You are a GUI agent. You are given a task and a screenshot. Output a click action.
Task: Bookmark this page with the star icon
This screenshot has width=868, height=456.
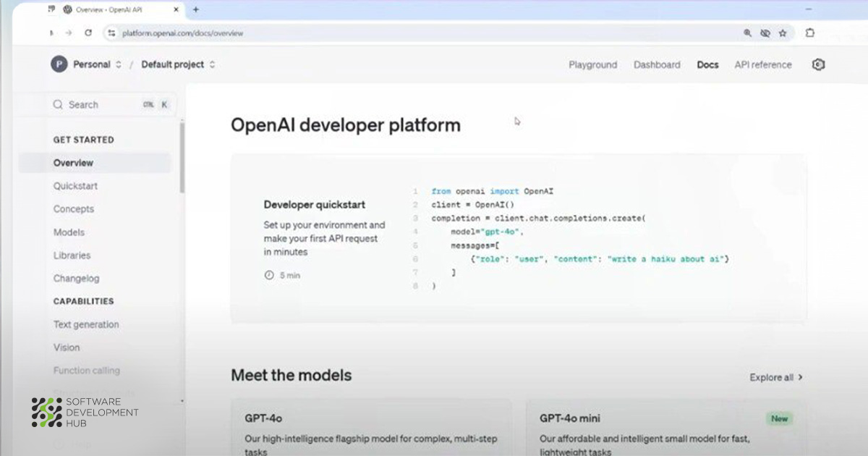[783, 33]
